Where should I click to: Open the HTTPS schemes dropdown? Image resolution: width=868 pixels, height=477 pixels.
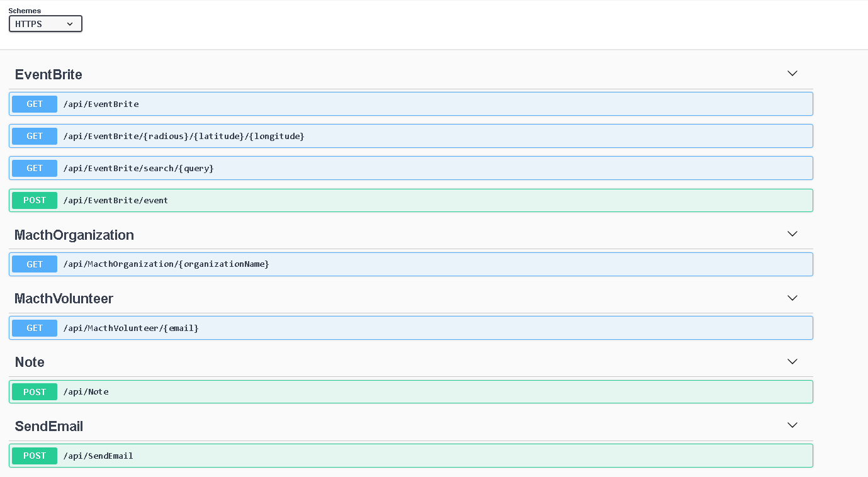[x=45, y=24]
